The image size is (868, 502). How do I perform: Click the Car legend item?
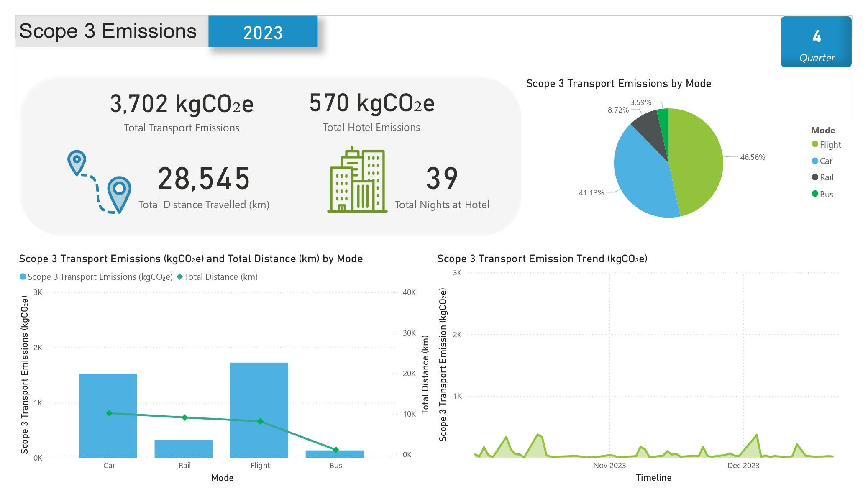(x=826, y=161)
